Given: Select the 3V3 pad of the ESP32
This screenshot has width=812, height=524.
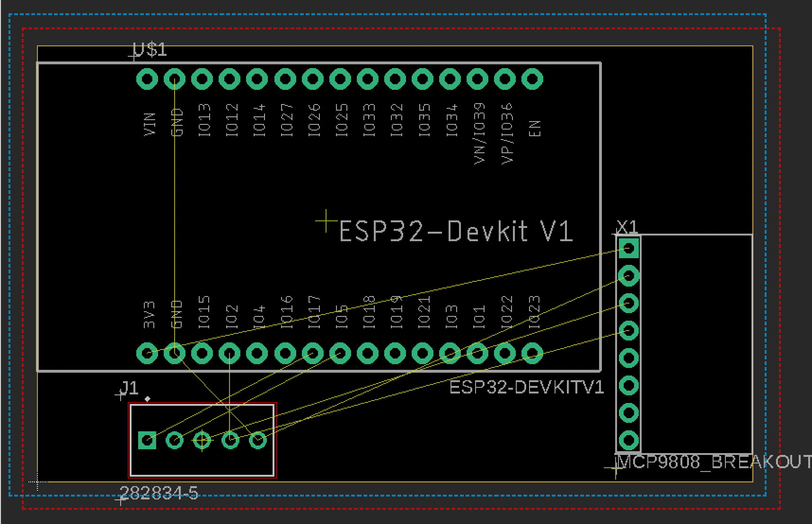Looking at the screenshot, I should coord(147,353).
